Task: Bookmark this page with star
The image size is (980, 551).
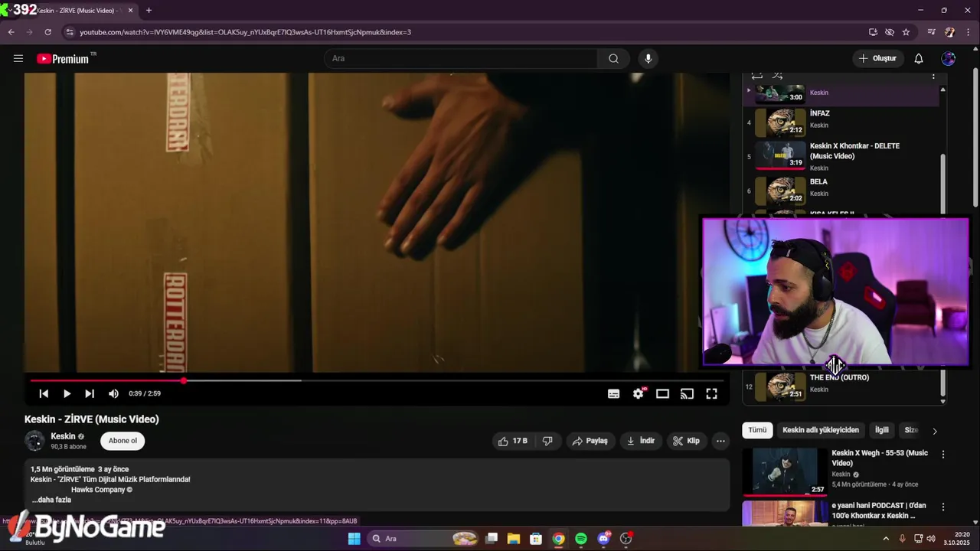Action: [x=906, y=32]
